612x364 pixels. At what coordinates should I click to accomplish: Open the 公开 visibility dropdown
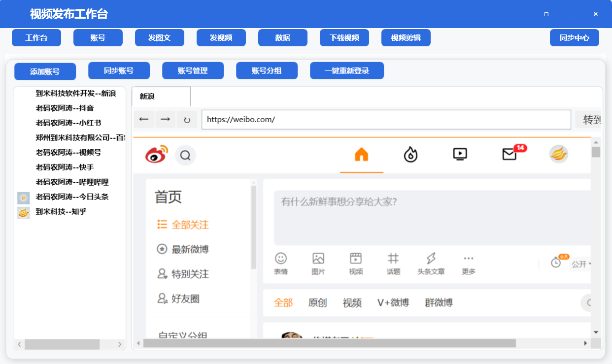pos(581,264)
